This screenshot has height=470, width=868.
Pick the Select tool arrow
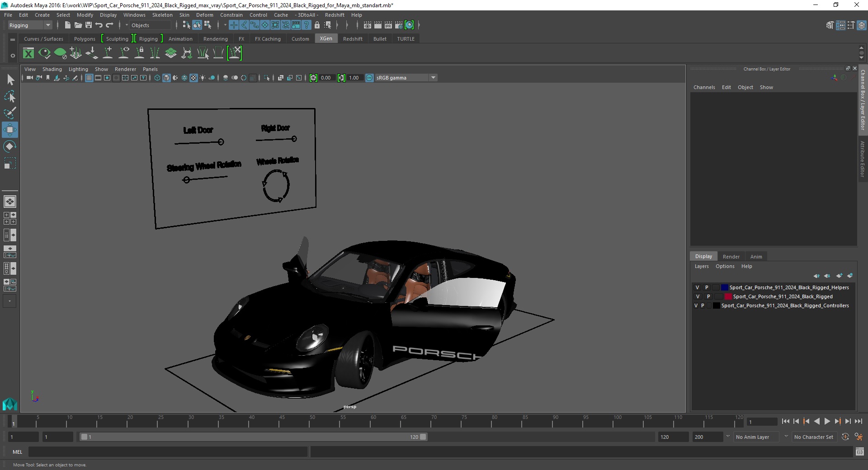tap(10, 80)
